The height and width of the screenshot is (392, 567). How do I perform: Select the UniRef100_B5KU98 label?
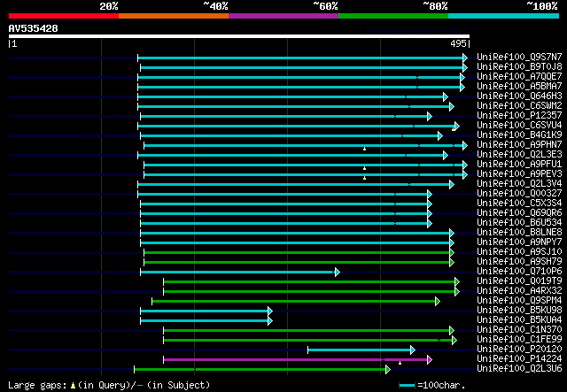click(x=519, y=311)
